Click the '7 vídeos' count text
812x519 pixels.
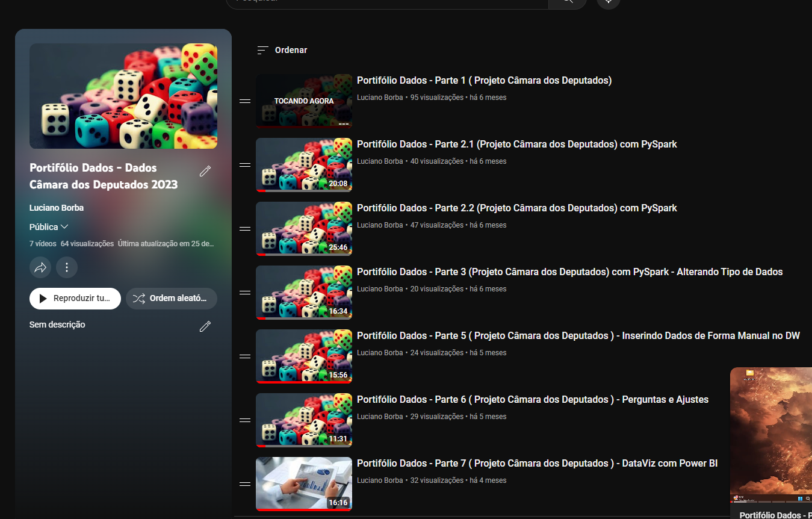43,244
